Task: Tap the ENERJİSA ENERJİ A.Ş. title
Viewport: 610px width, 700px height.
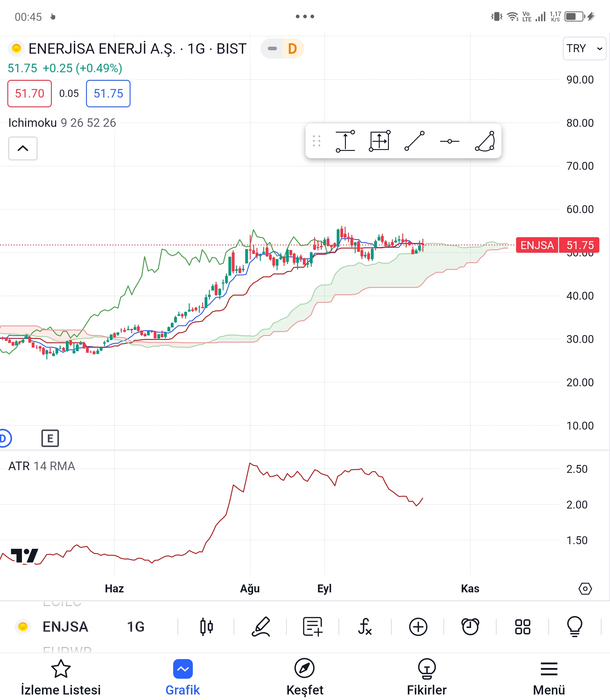Action: (102, 49)
